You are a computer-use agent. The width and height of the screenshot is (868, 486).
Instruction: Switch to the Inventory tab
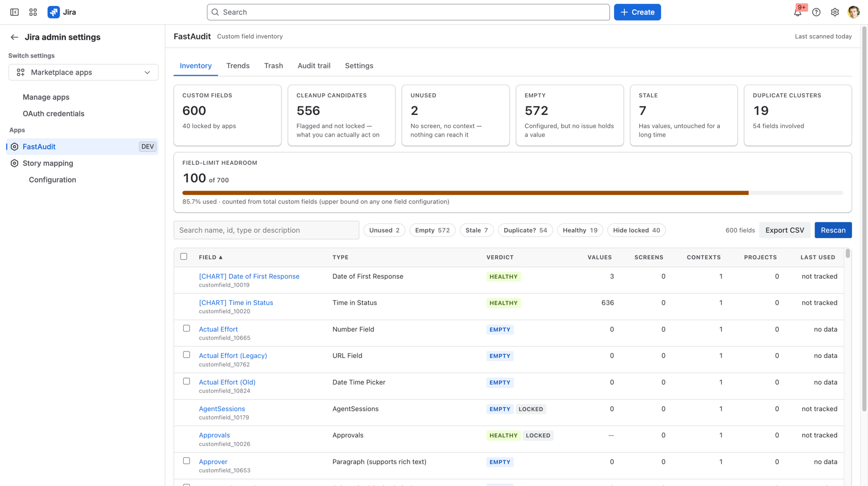pyautogui.click(x=196, y=66)
